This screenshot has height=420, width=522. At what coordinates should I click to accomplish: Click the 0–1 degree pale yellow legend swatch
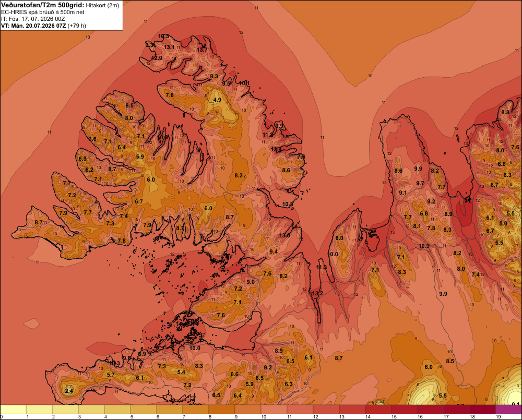point(13,410)
